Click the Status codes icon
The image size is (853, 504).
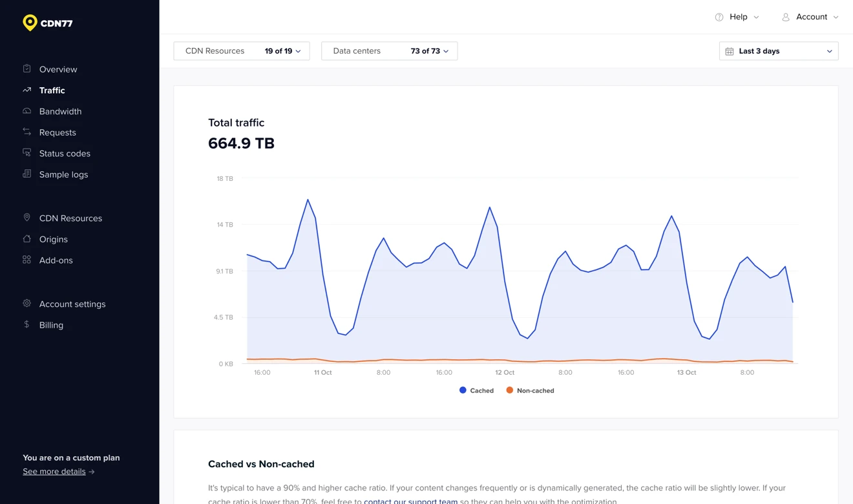pos(26,153)
